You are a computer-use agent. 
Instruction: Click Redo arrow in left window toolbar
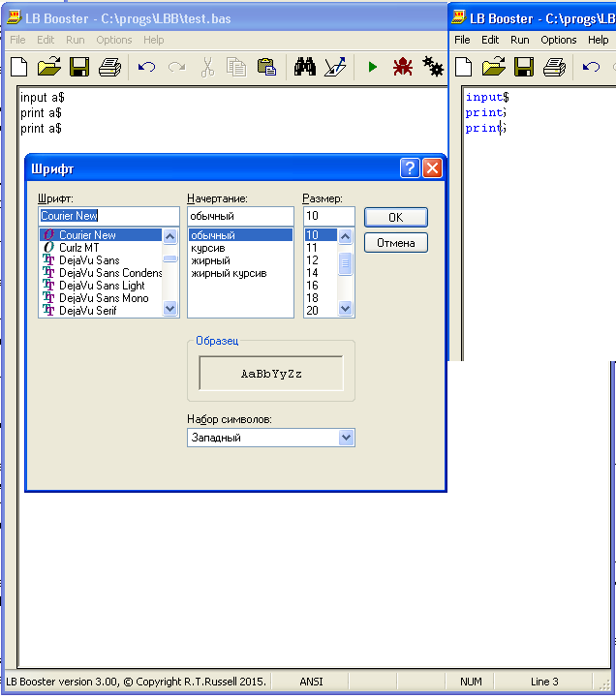click(177, 67)
